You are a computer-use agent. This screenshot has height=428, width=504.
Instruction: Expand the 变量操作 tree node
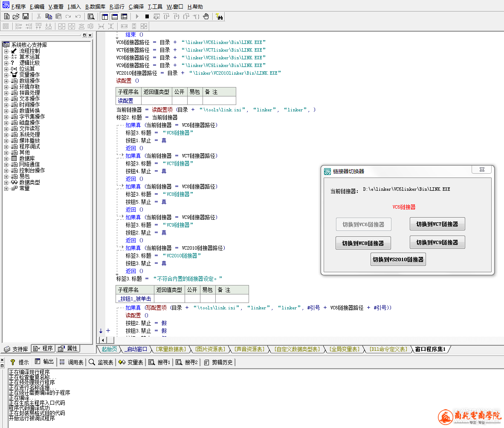[x=6, y=75]
